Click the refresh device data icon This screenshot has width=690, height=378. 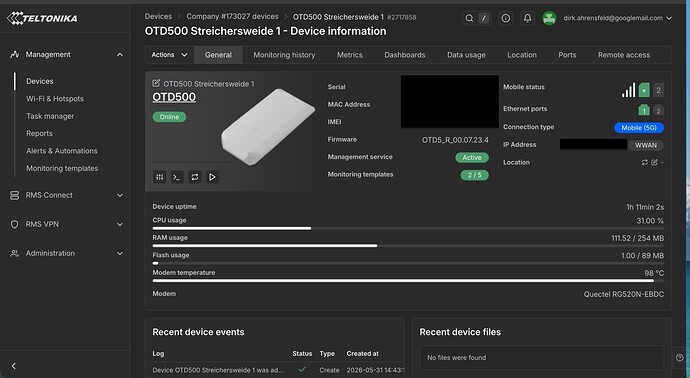pos(195,177)
